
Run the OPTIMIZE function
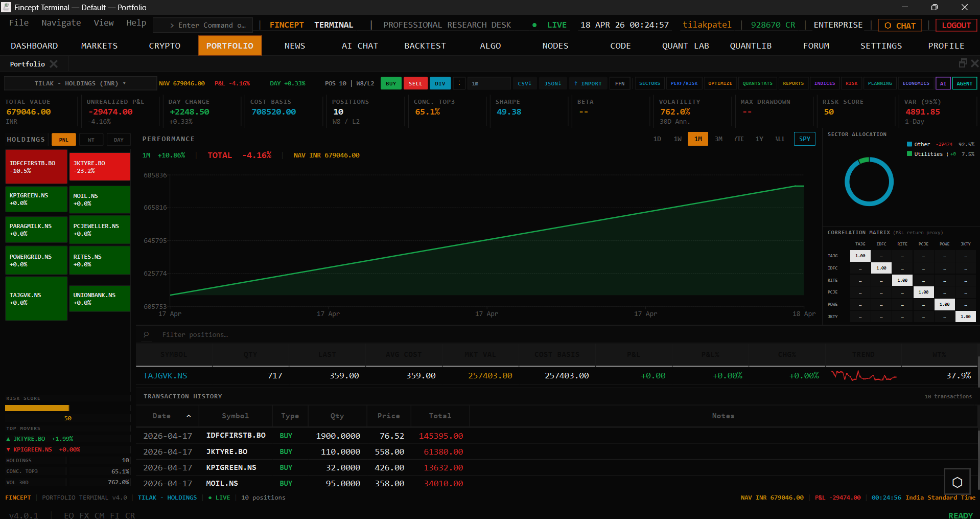720,83
